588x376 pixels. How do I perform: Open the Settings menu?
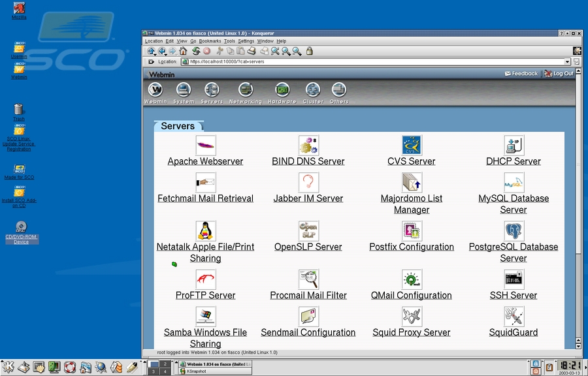246,41
